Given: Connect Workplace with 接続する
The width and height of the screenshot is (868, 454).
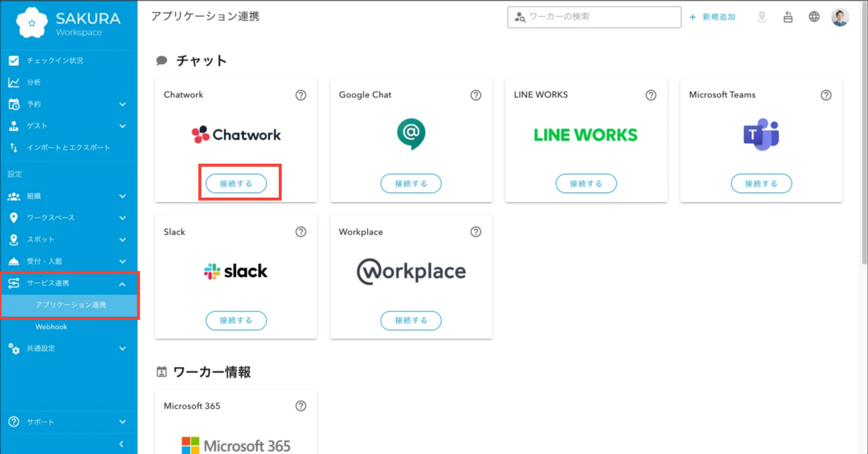Looking at the screenshot, I should coord(411,320).
